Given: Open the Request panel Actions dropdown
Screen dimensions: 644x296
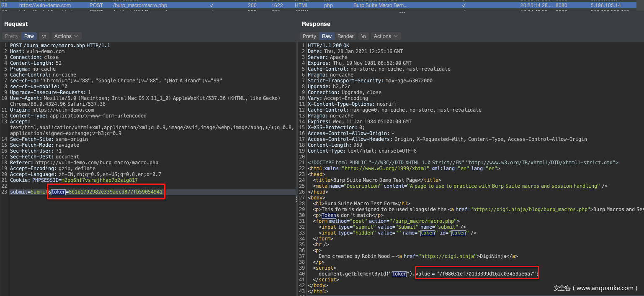Looking at the screenshot, I should pos(66,36).
